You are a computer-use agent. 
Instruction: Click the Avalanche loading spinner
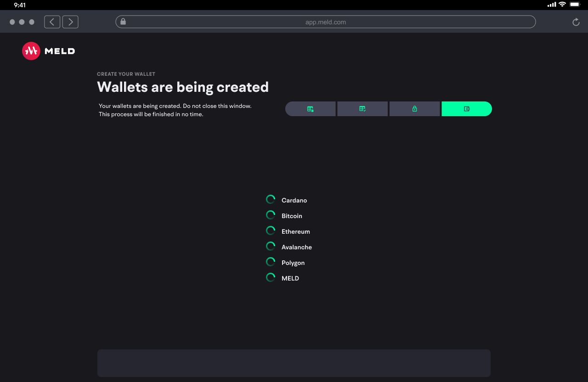(x=271, y=246)
